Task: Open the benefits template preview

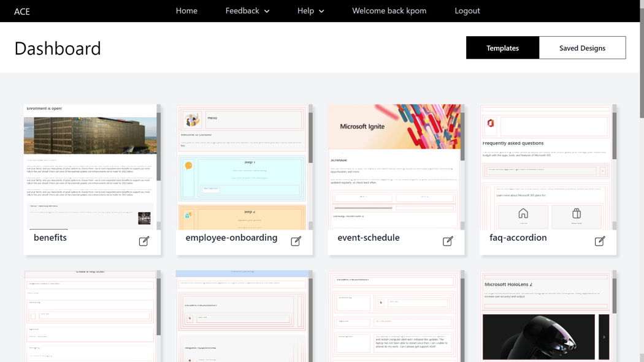Action: click(90, 165)
